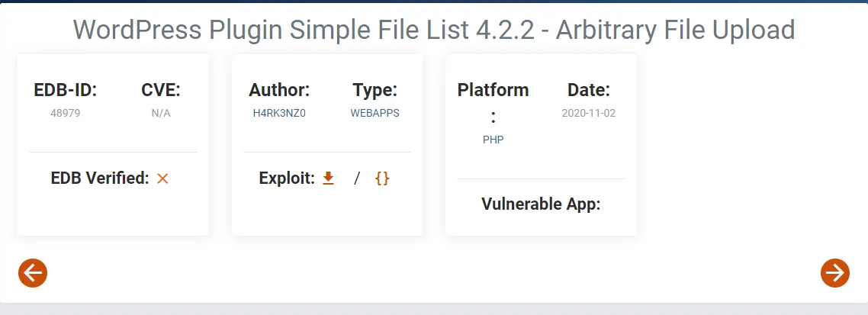Open author H4RK3NZ0 profile link
This screenshot has height=315, width=868.
point(280,113)
